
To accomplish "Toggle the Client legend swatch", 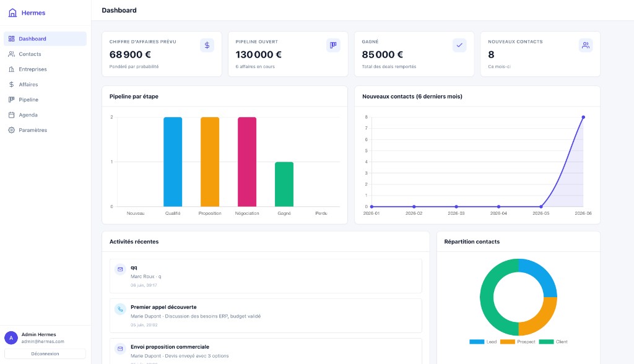I will 546,342.
